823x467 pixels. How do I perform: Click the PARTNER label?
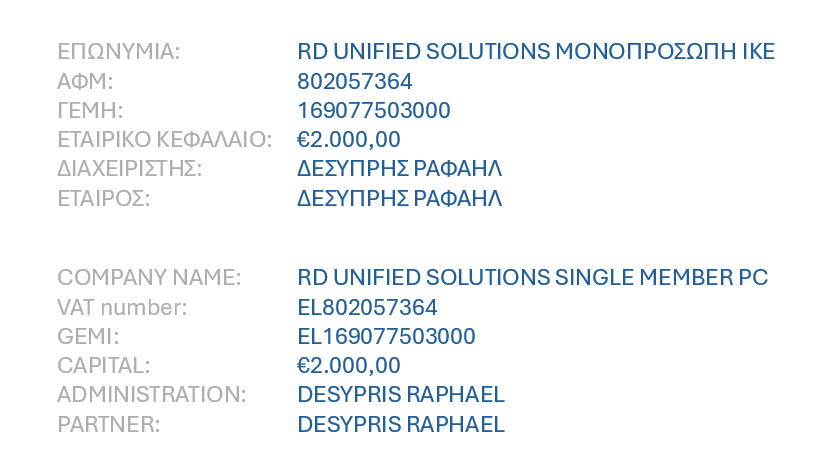(x=108, y=424)
